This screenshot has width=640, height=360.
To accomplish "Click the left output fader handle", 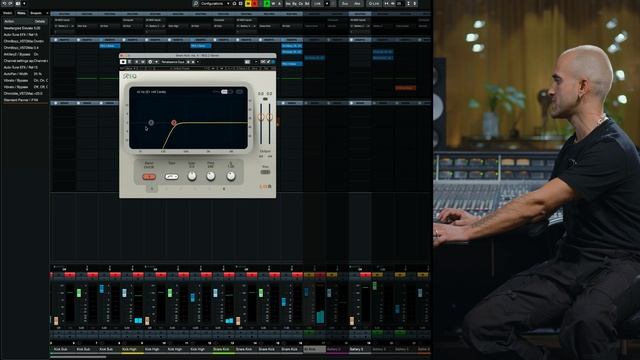I will (x=261, y=117).
